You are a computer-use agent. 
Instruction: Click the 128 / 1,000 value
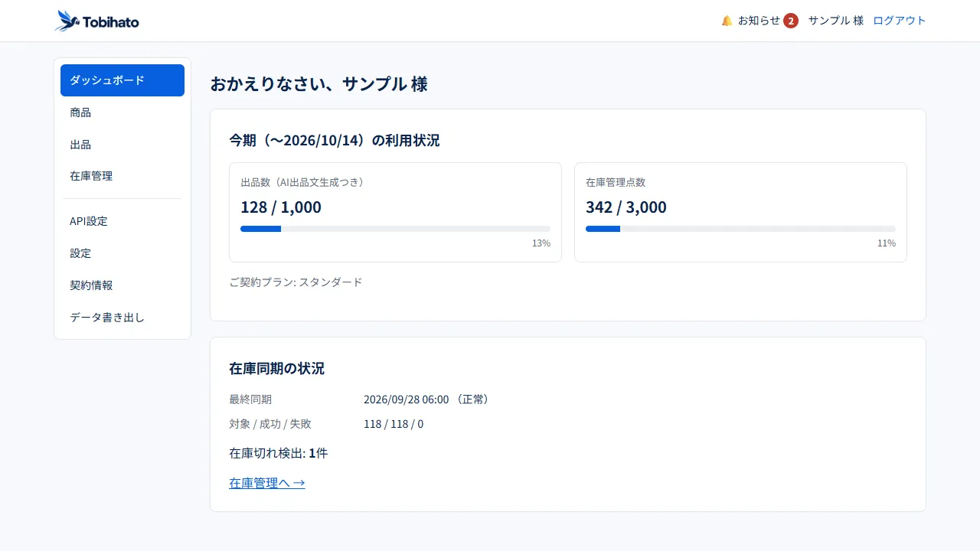tap(281, 207)
